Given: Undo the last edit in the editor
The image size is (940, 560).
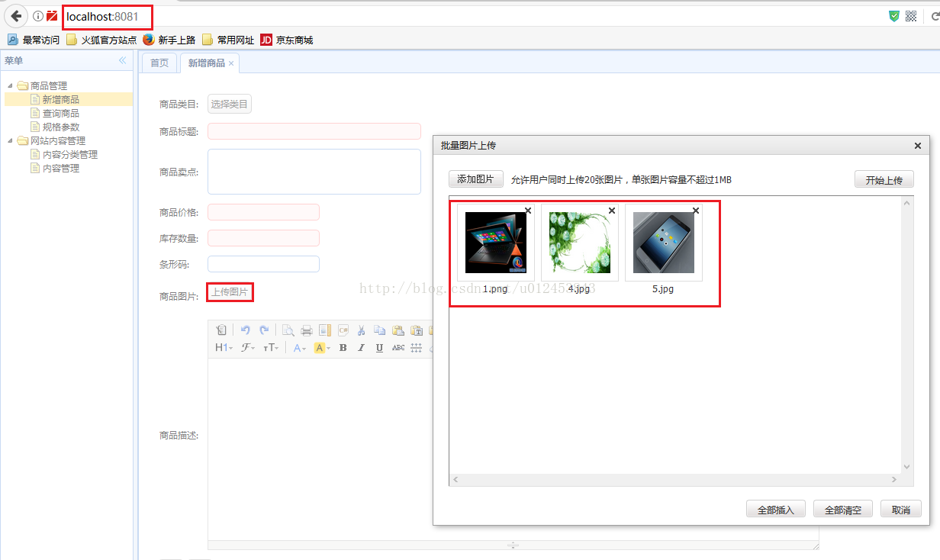Looking at the screenshot, I should click(246, 330).
